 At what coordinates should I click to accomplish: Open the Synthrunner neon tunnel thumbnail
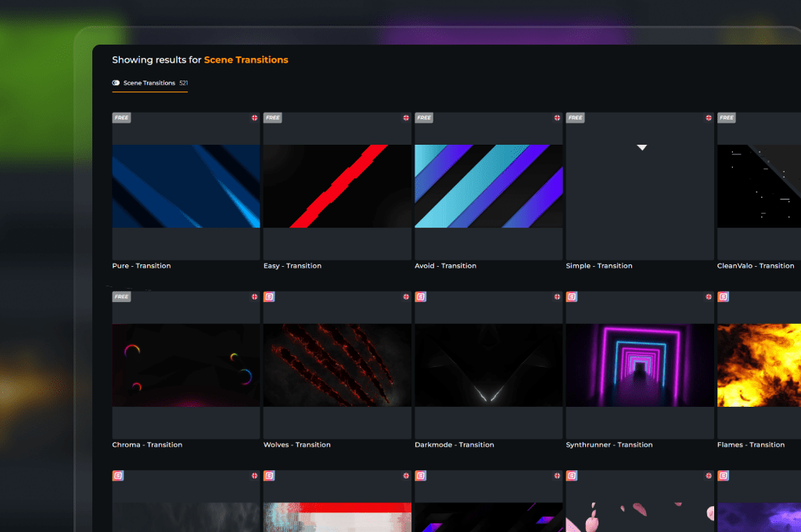[639, 365]
